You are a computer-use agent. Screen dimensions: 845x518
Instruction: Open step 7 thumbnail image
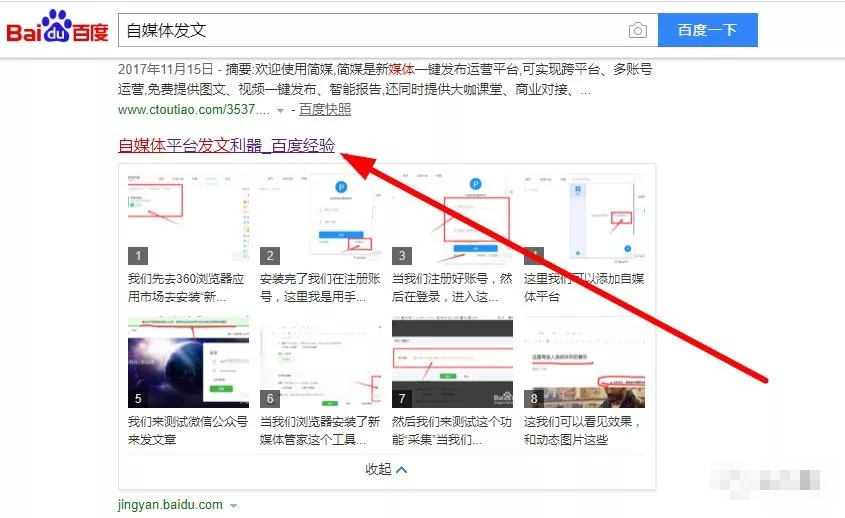tap(453, 362)
